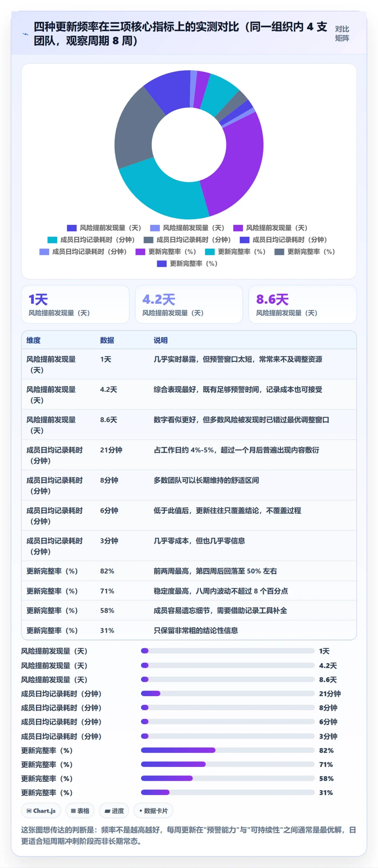
Task: Click the 71% progress bar
Action: tap(228, 764)
